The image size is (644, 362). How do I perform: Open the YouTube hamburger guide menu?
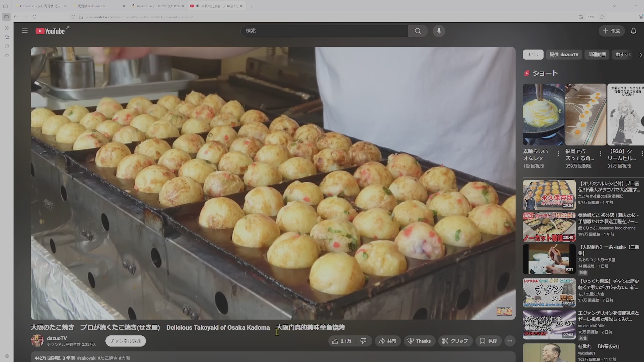coord(24,31)
